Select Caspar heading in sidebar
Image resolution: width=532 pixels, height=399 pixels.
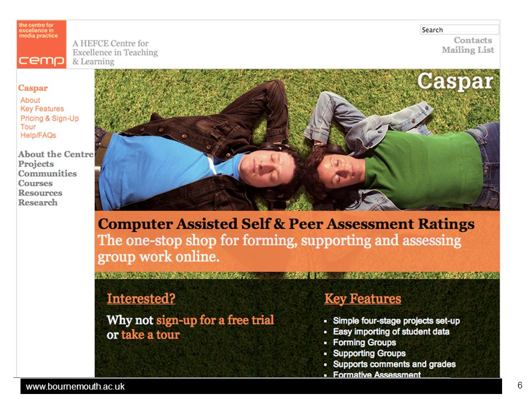click(33, 88)
